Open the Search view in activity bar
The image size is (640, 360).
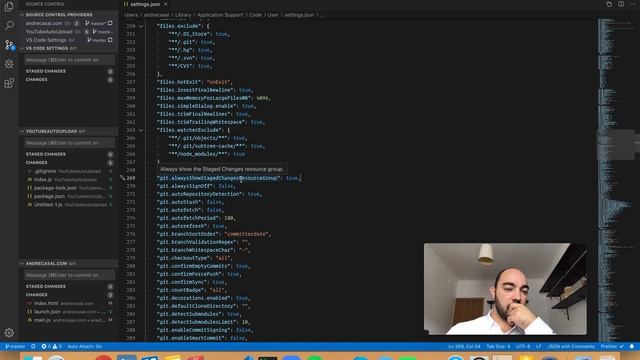click(x=9, y=25)
